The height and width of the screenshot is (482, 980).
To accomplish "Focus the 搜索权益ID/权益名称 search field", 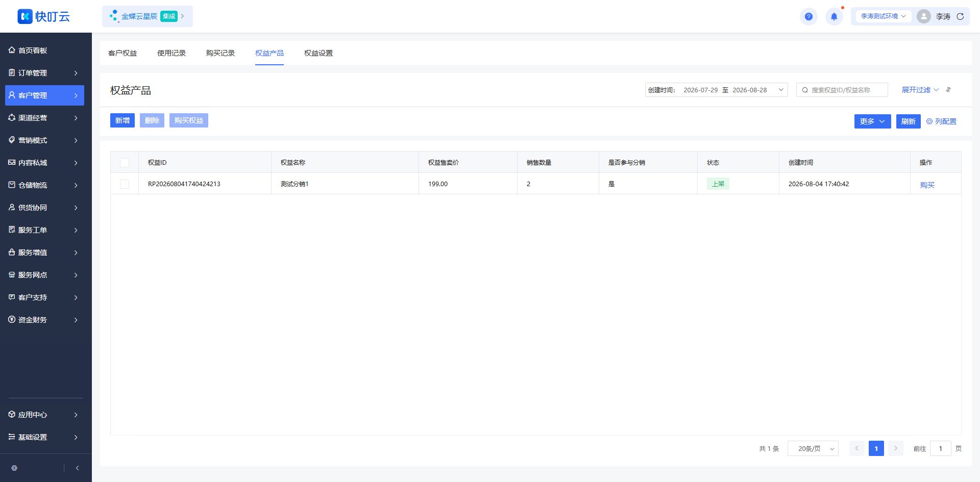I will point(842,90).
